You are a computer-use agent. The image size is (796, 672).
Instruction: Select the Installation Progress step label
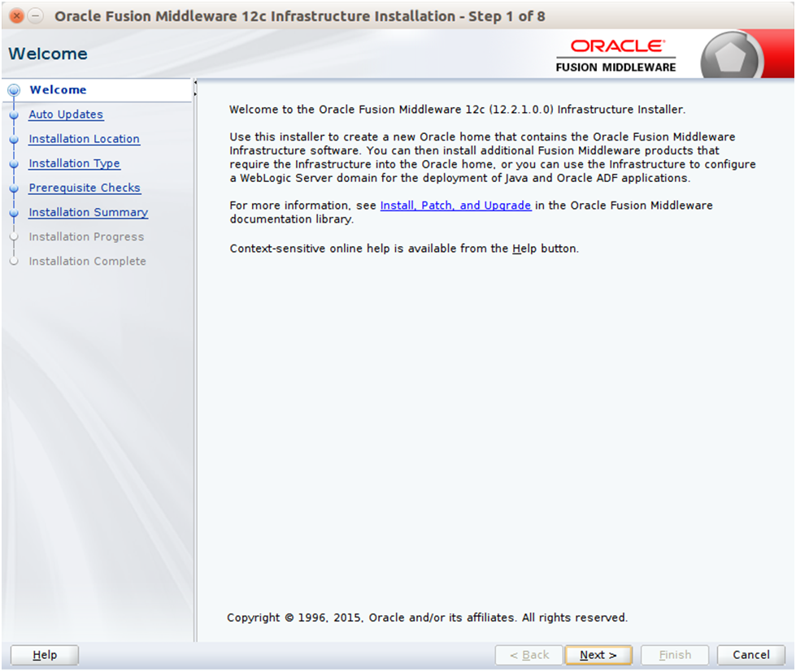pyautogui.click(x=86, y=236)
